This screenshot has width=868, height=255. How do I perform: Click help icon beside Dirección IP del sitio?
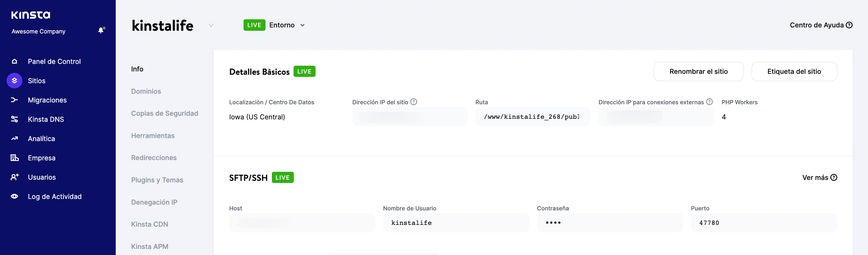pos(414,102)
